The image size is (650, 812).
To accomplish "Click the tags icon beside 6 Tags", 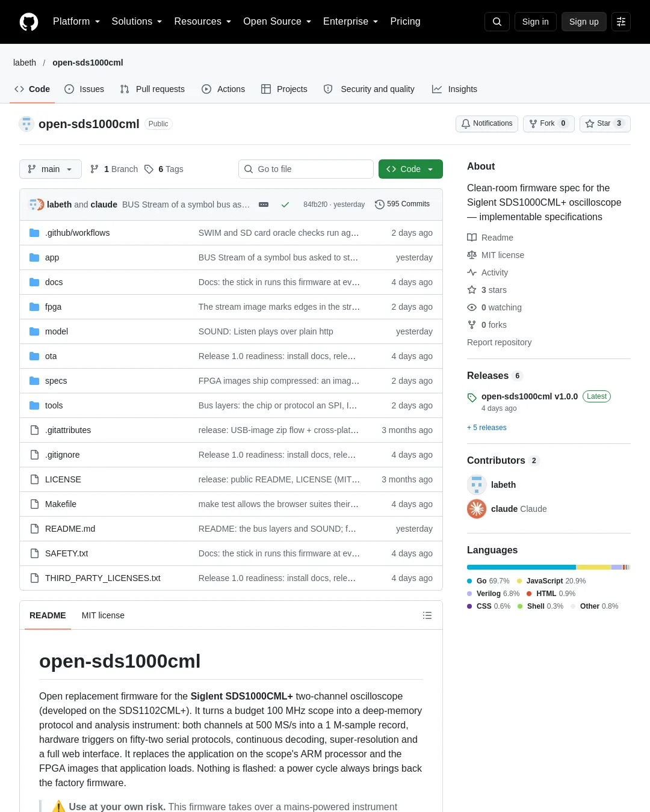I will coord(149,169).
